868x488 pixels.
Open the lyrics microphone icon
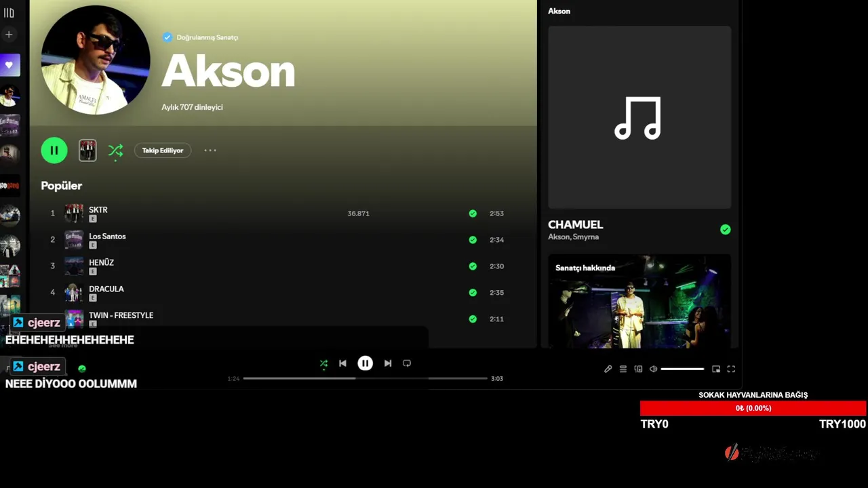tap(608, 369)
